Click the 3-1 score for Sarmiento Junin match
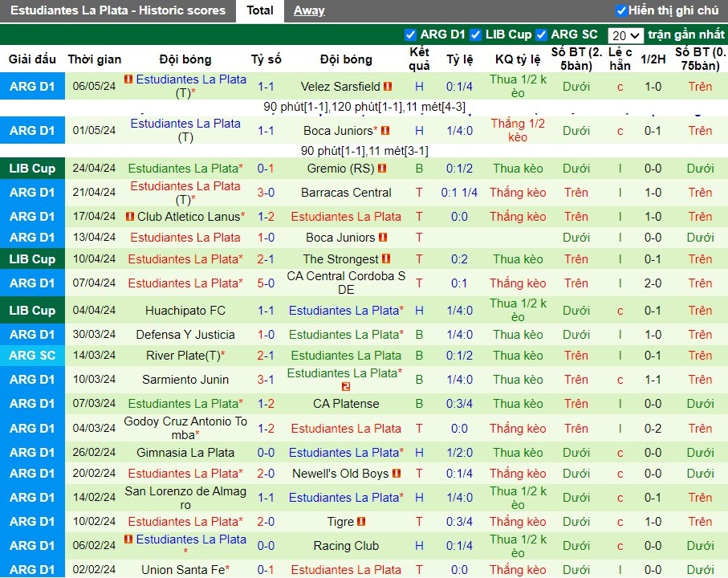The width and height of the screenshot is (728, 578). click(266, 379)
